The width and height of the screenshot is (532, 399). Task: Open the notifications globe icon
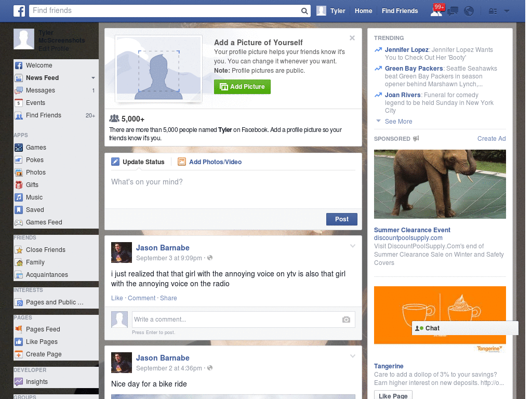point(469,11)
